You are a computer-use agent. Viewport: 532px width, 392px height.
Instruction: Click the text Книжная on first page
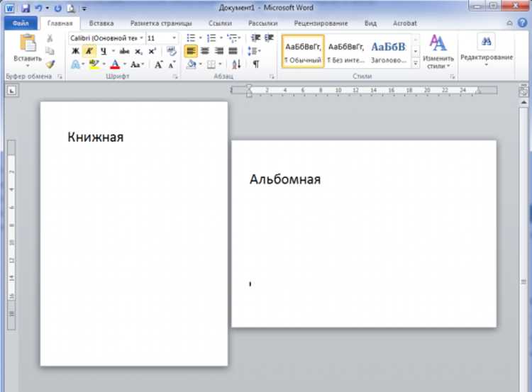[96, 138]
